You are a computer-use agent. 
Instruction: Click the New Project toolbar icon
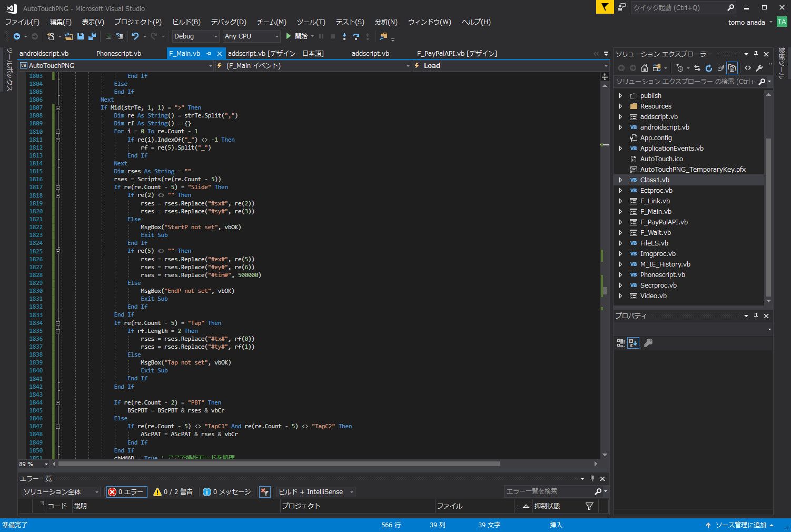51,36
